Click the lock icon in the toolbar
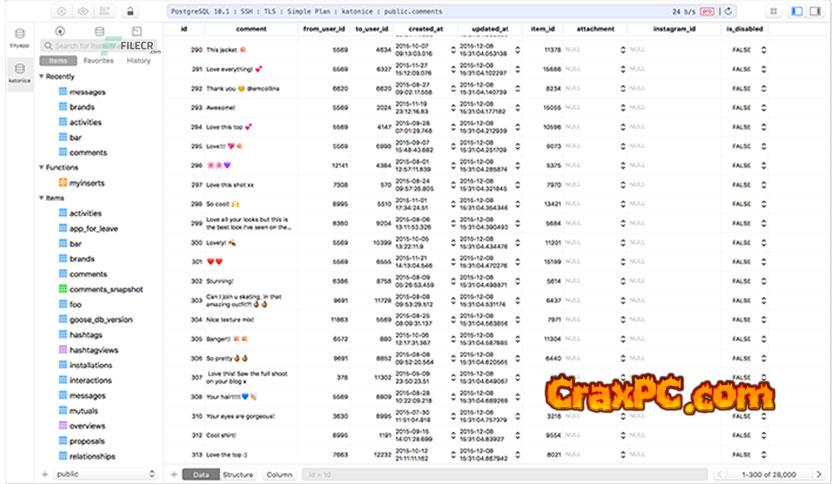The width and height of the screenshot is (836, 484). 132,11
